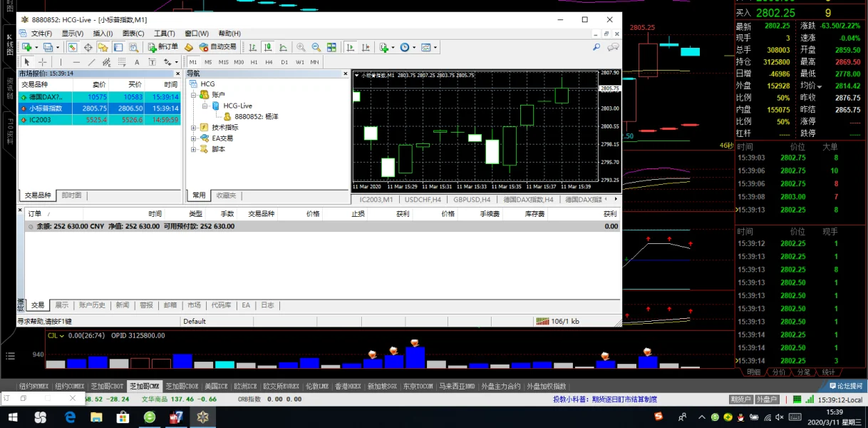Image resolution: width=868 pixels, height=428 pixels.
Task: Expand the 技术指标 tree node
Action: pos(194,128)
